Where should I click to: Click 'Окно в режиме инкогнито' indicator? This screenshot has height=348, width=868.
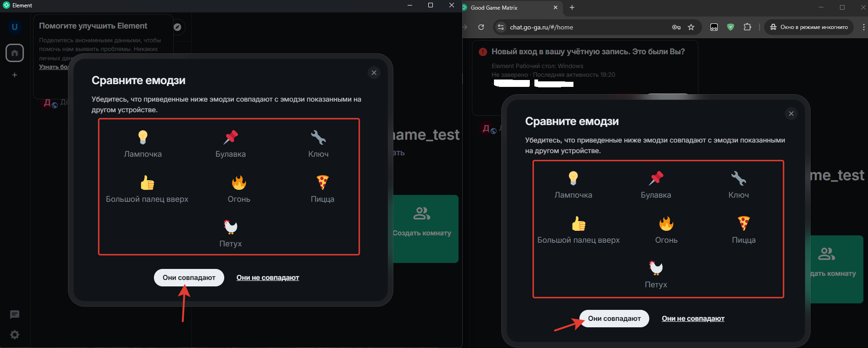point(809,27)
